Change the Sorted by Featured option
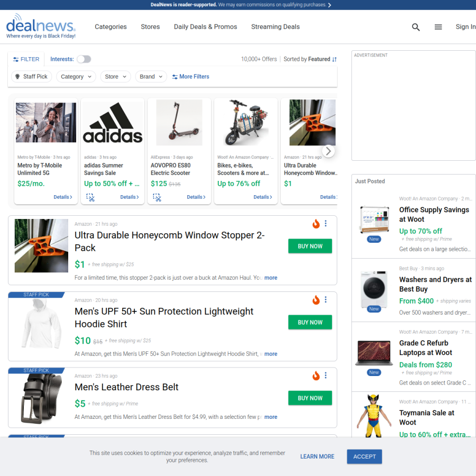Image resolution: width=476 pixels, height=476 pixels. pos(310,59)
